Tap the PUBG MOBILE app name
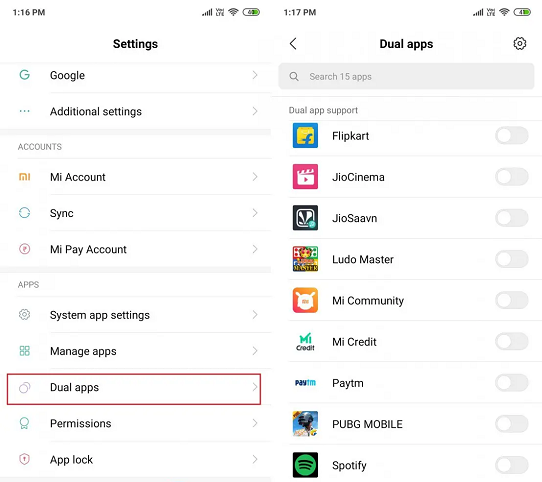Viewport: 542px width, 482px height. tap(367, 424)
